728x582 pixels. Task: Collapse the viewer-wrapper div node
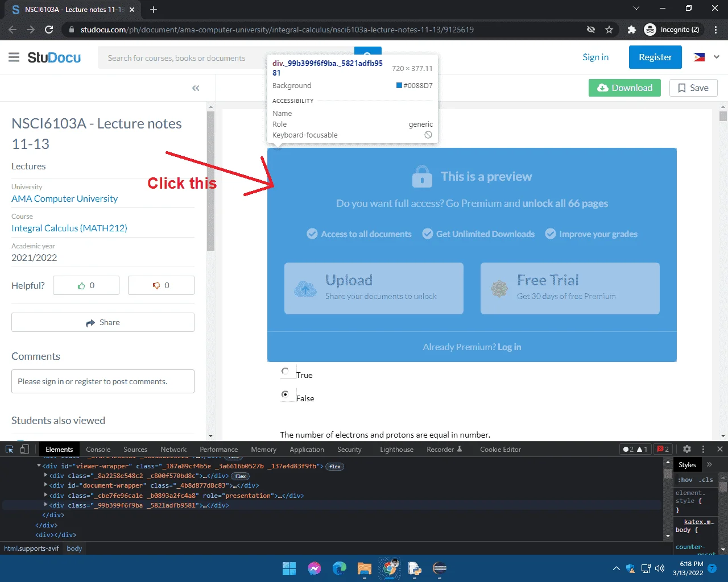39,465
